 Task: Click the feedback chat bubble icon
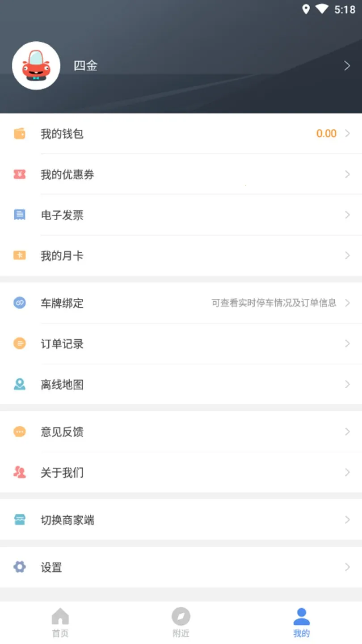[20, 432]
